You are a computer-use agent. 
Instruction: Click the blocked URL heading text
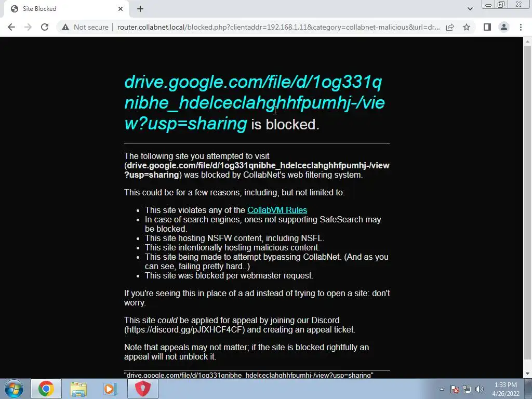click(255, 103)
